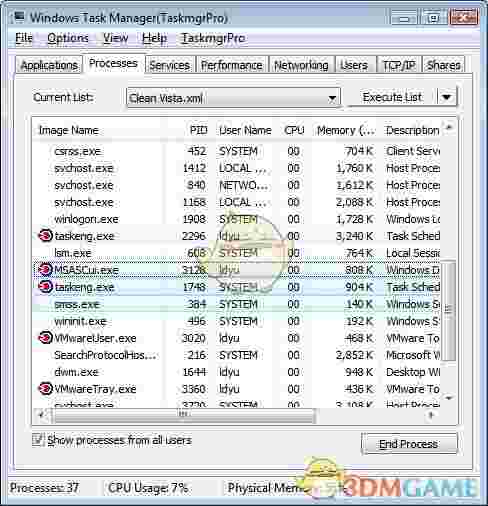Viewport: 488px width, 506px height.
Task: Click the Desktop Wi description cell
Action: pos(413,372)
